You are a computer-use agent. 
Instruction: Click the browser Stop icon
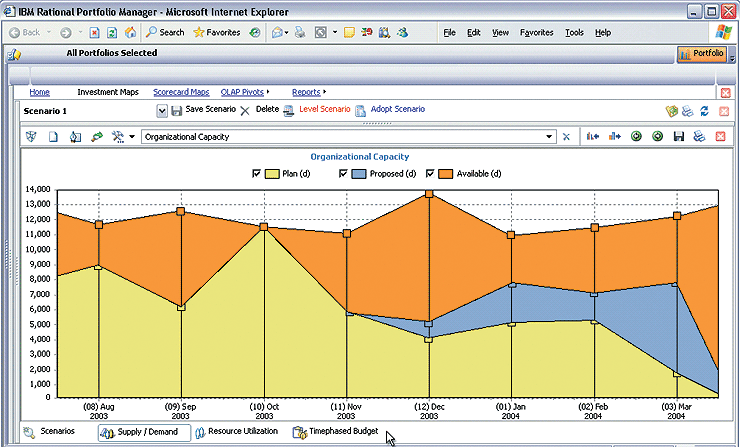[94, 33]
